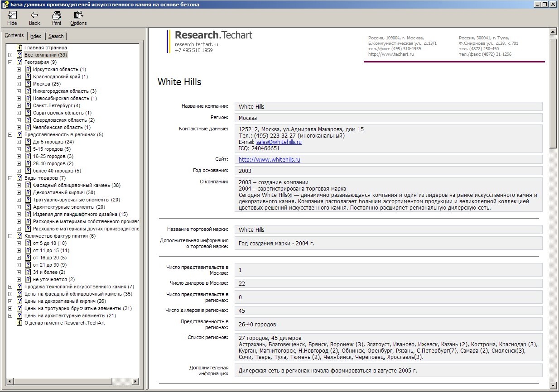Viewport: 559px width, 392px height.
Task: Click the Back arrow toolbar icon
Action: click(34, 15)
